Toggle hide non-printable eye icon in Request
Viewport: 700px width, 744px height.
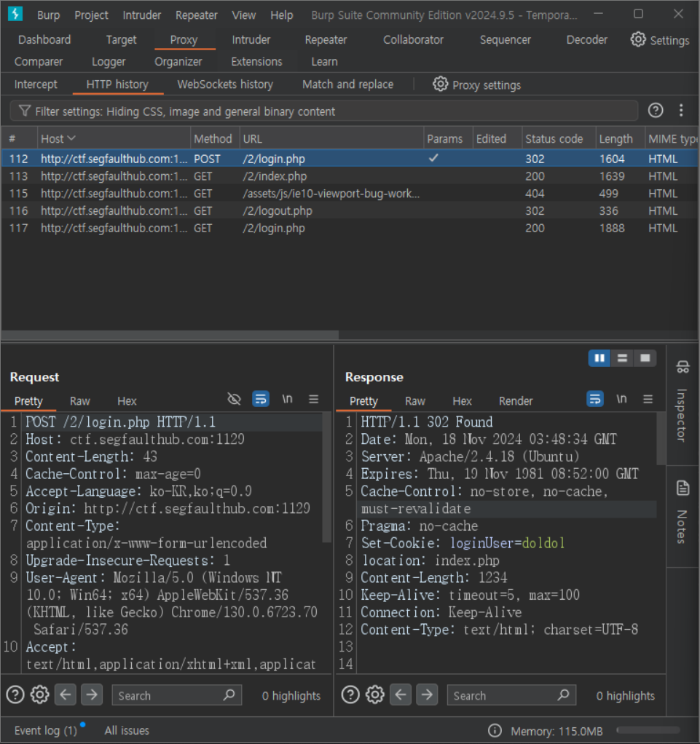[234, 399]
